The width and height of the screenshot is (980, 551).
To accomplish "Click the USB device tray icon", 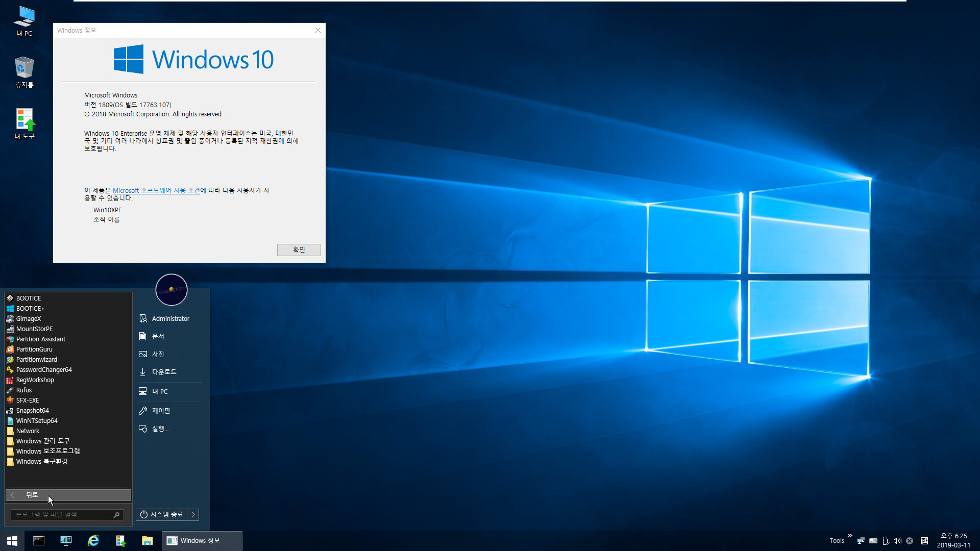I will point(886,541).
